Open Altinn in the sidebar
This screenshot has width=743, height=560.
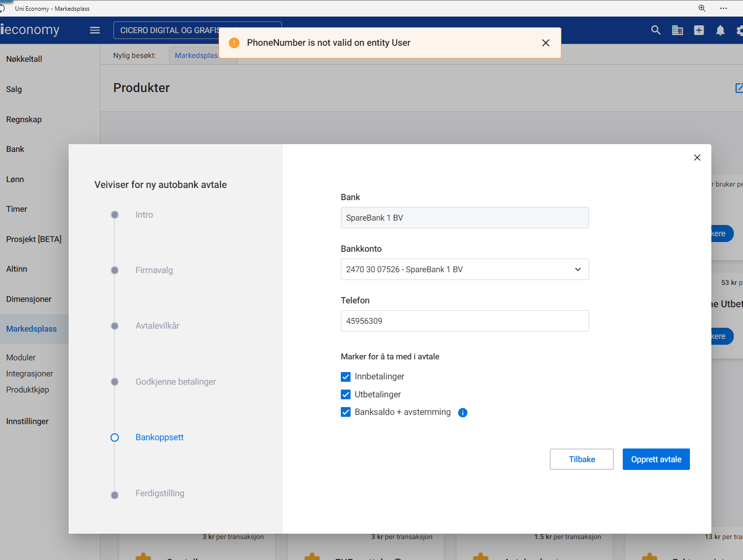click(x=17, y=269)
